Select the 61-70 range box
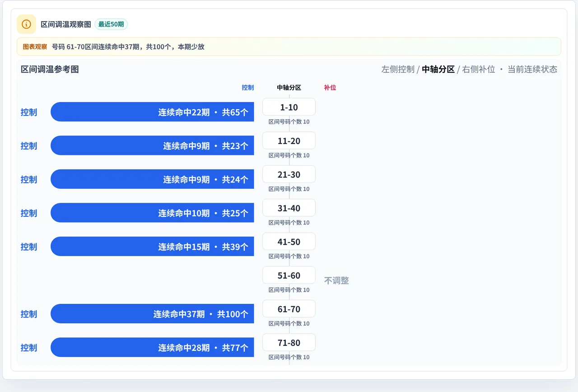The width and height of the screenshot is (578, 392). click(x=289, y=309)
